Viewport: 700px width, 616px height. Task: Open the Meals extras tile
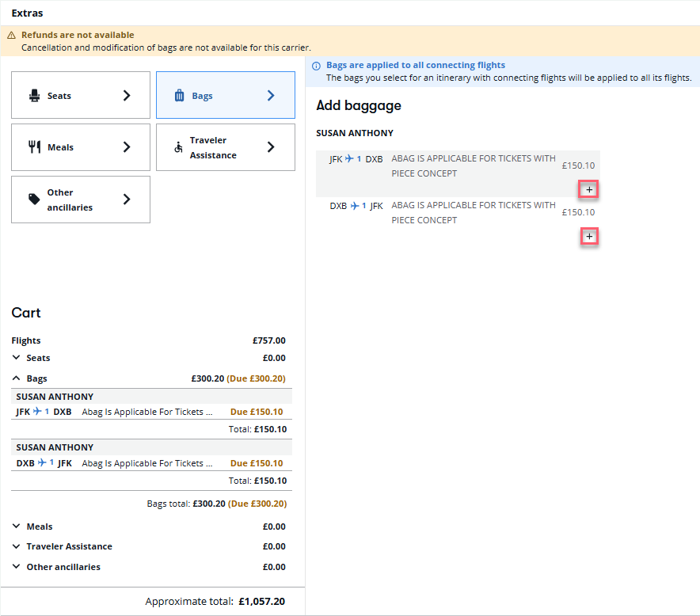tap(80, 147)
